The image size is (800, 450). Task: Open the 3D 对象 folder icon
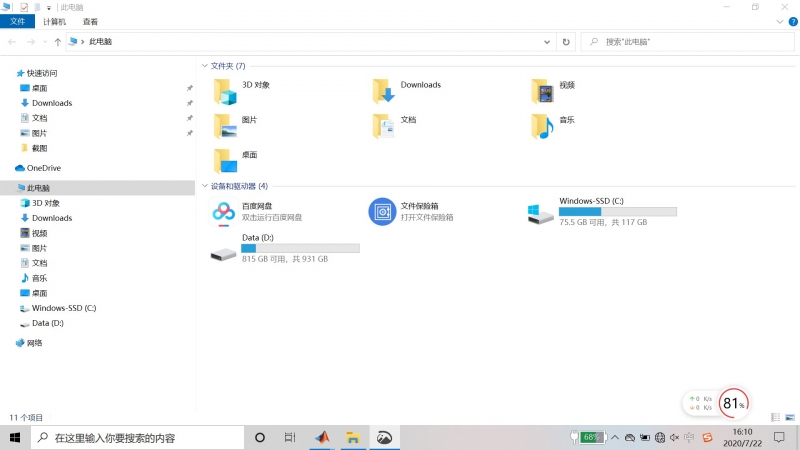click(224, 91)
